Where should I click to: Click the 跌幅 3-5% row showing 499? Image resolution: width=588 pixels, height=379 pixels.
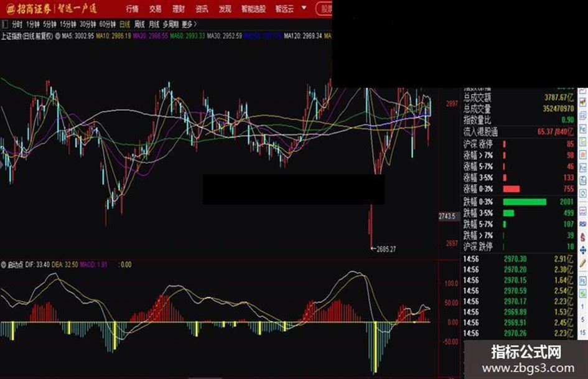519,213
